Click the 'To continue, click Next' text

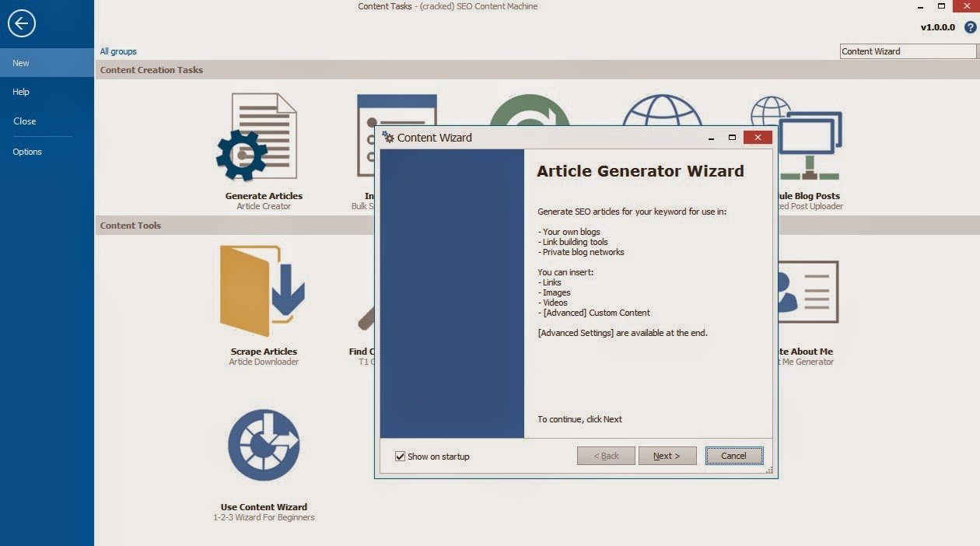tap(579, 419)
